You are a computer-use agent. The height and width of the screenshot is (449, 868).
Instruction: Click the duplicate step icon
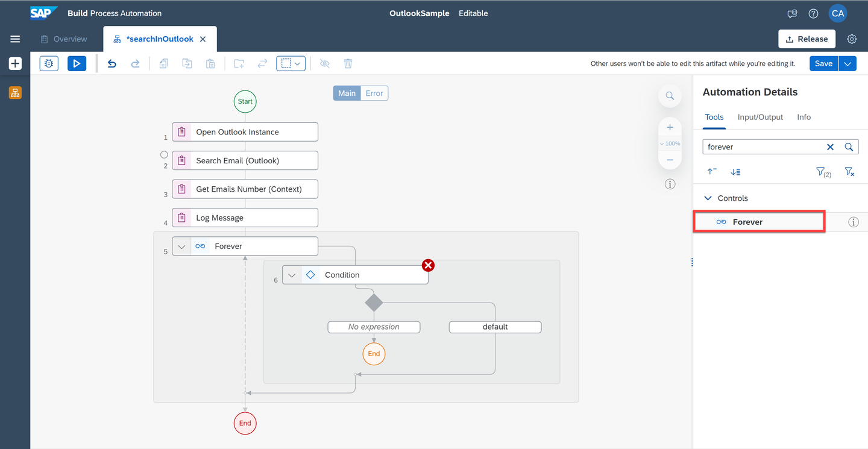187,63
